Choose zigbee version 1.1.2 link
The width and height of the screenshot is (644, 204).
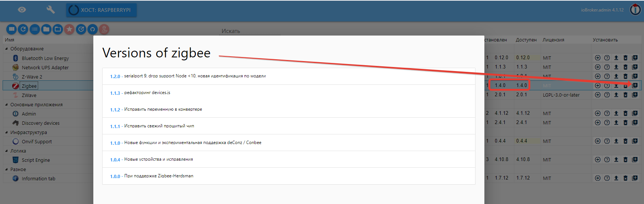pyautogui.click(x=115, y=110)
